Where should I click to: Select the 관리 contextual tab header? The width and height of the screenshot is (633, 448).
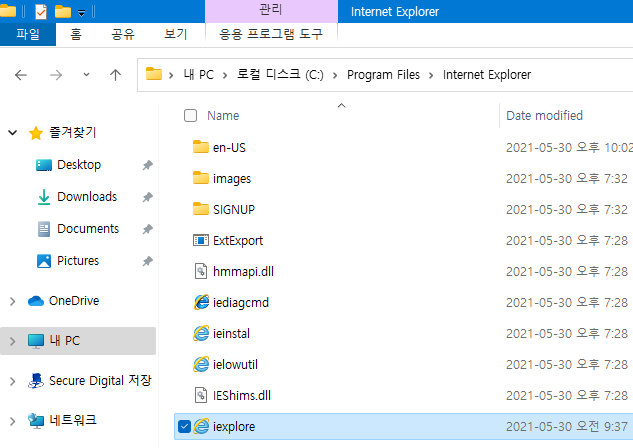[271, 10]
